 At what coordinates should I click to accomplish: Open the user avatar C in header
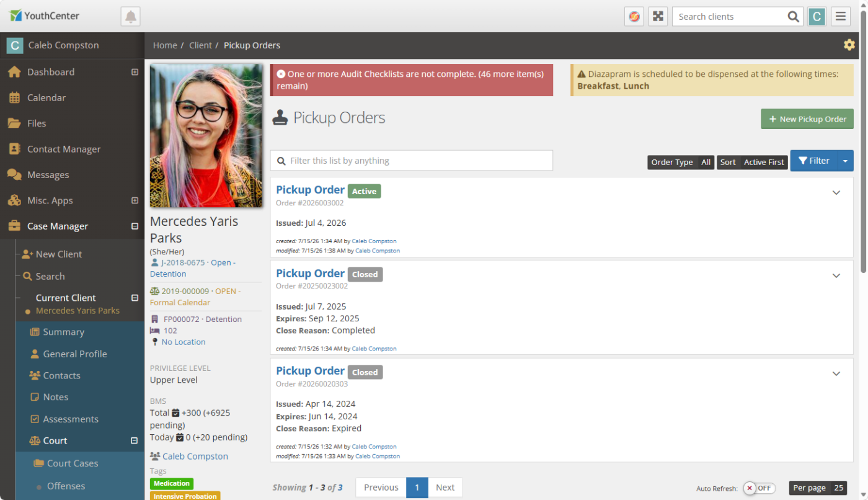coord(817,17)
